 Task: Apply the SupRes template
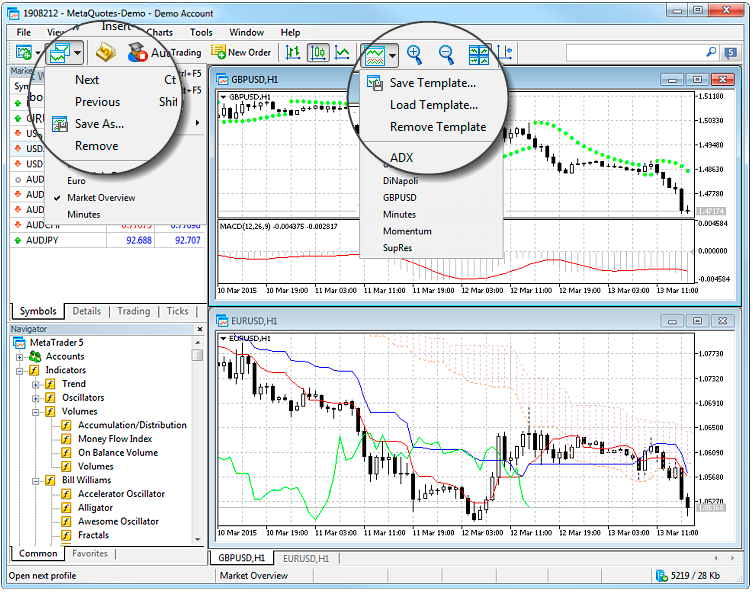point(397,248)
